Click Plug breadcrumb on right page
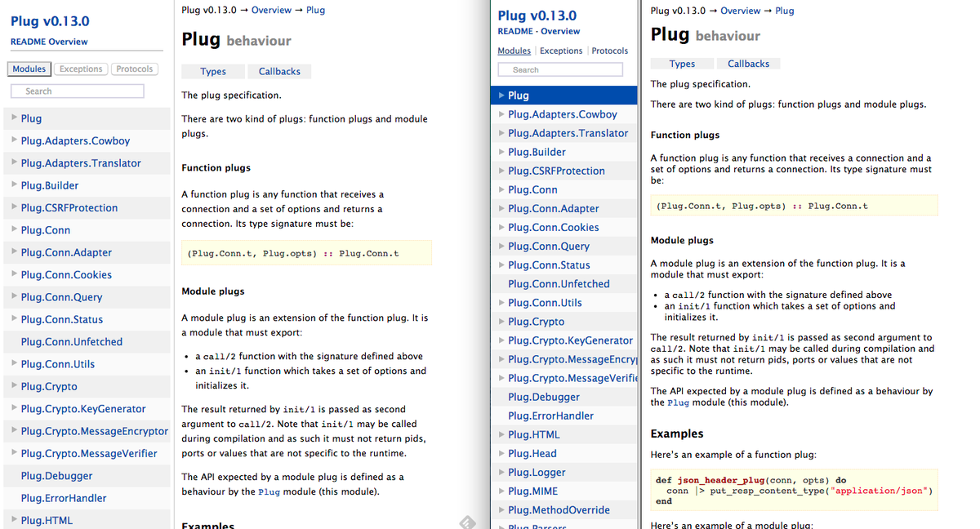 tap(784, 11)
